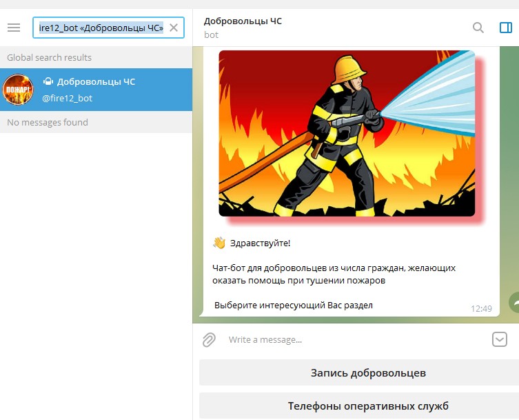The height and width of the screenshot is (420, 519).
Task: Select the Добровольцы ЧС bot search result
Action: pyautogui.click(x=96, y=90)
